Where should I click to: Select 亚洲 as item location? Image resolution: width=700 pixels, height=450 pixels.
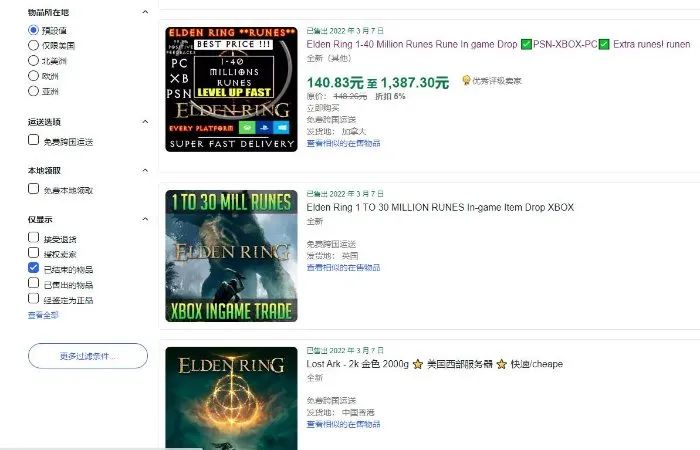pyautogui.click(x=33, y=91)
